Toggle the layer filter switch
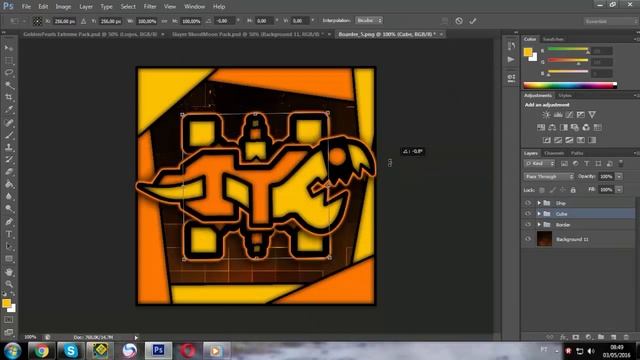Viewport: 640px width, 360px height. click(x=621, y=163)
